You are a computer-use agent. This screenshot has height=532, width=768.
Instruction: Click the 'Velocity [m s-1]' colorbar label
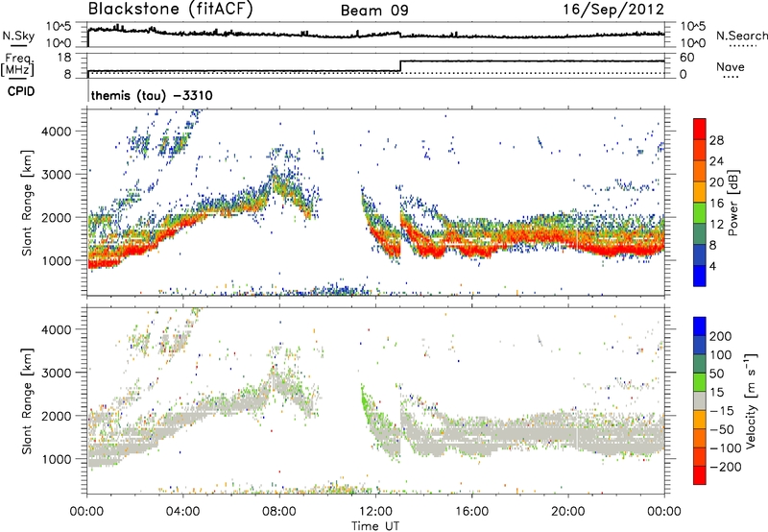[x=752, y=400]
